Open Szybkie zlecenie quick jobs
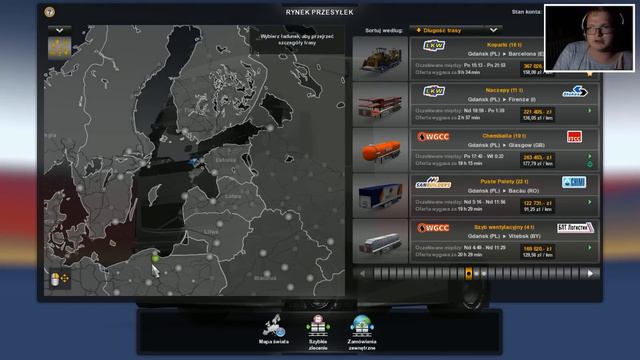Image resolution: width=640 pixels, height=360 pixels. point(318,332)
